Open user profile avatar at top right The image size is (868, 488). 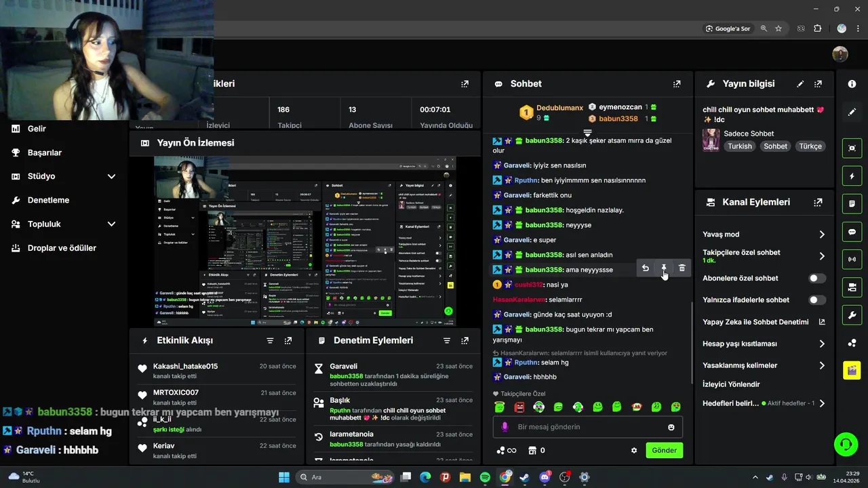click(840, 54)
